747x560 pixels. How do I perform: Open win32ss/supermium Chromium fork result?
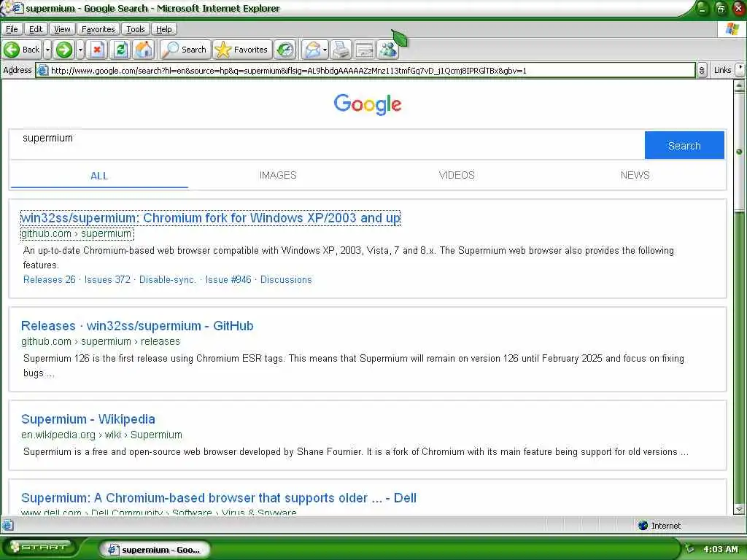211,218
